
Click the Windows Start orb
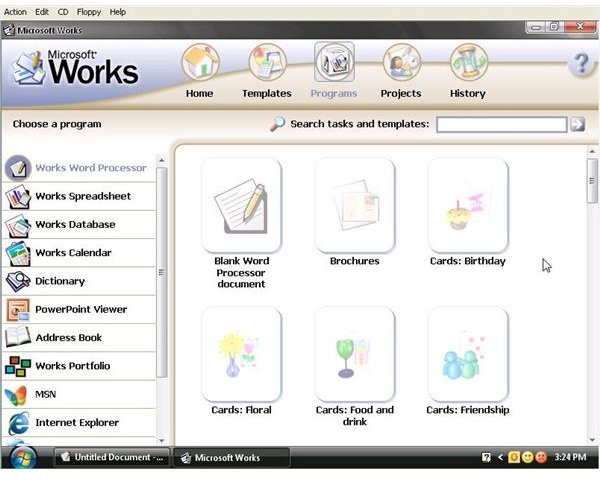point(23,457)
